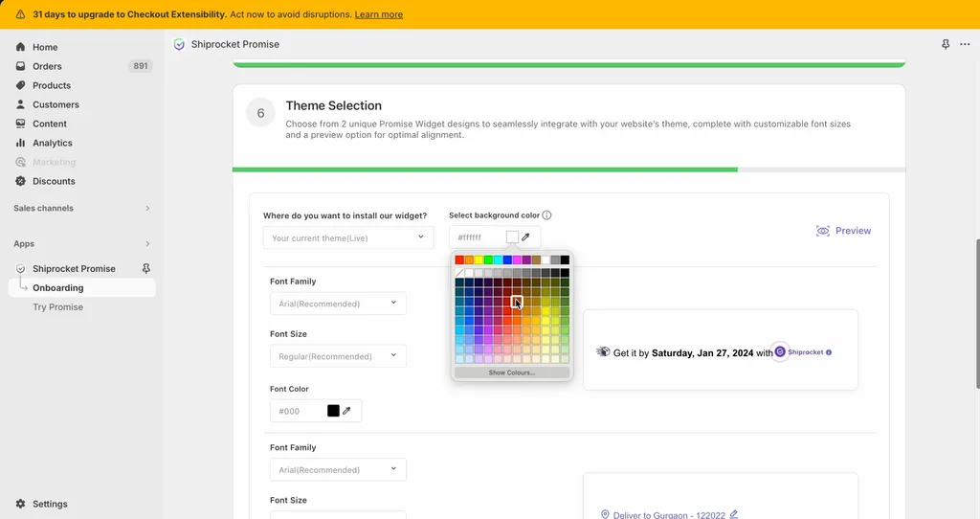
Task: Open Analytics in the sidebar
Action: (52, 143)
